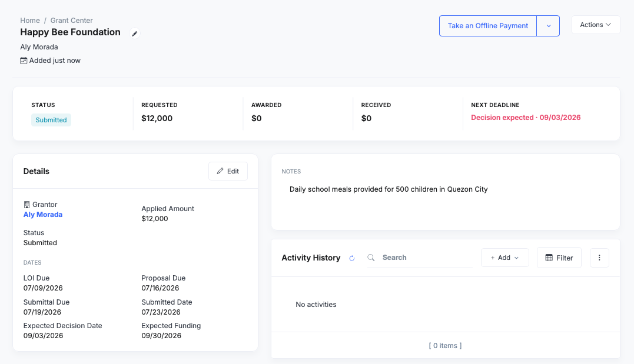Screen dimensions: 634x364
Task: Click the Expected Decision Date 09/03/2026
Action: (x=43, y=336)
